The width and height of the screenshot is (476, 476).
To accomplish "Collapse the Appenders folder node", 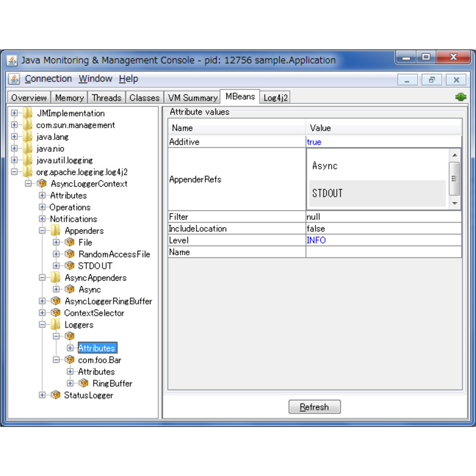I will point(42,231).
